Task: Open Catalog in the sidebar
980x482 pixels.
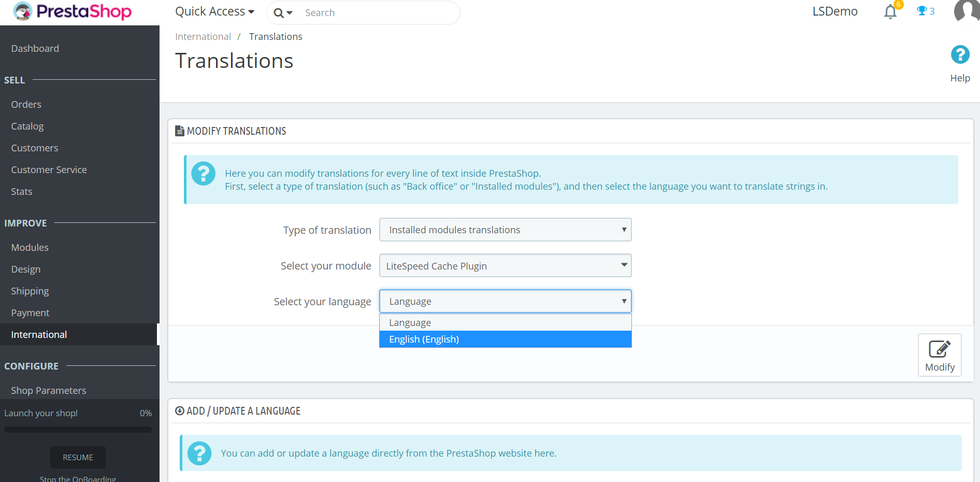Action: [27, 126]
